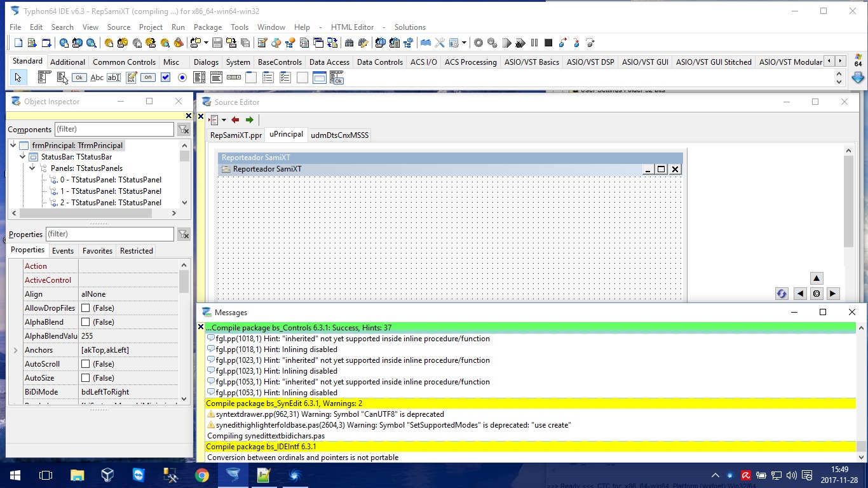Click the wrench and screwdriver tools icon
This screenshot has width=868, height=488.
440,43
